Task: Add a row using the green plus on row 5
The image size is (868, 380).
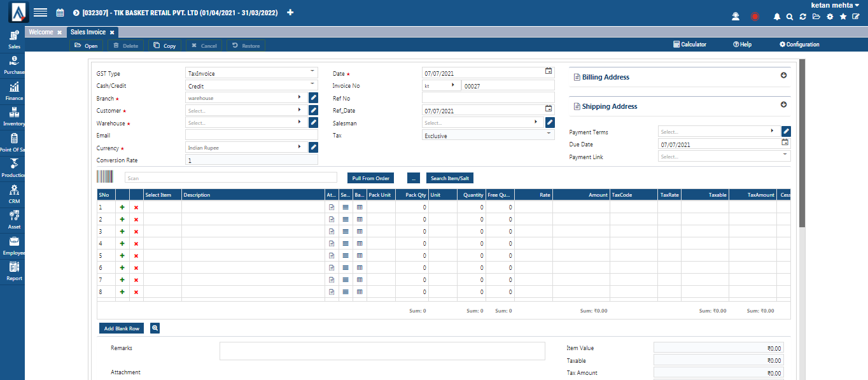Action: (122, 255)
